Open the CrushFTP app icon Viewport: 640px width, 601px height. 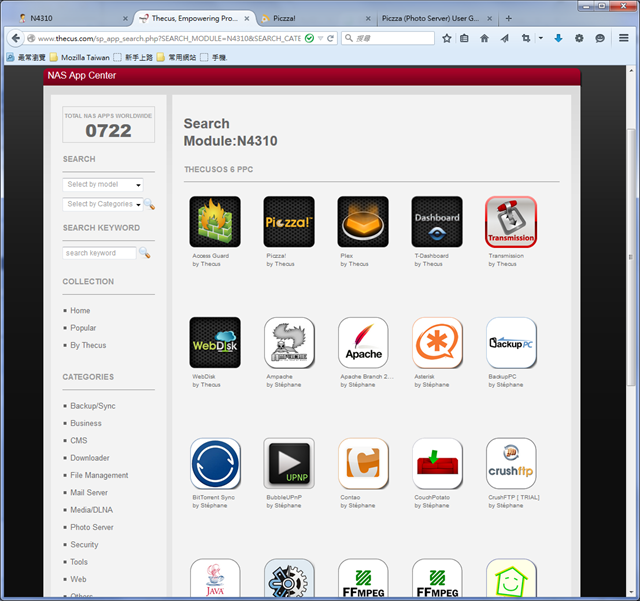click(x=511, y=463)
